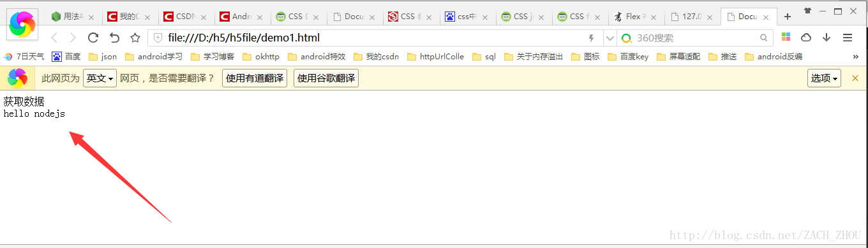
Task: Close the translation bar
Action: [855, 78]
